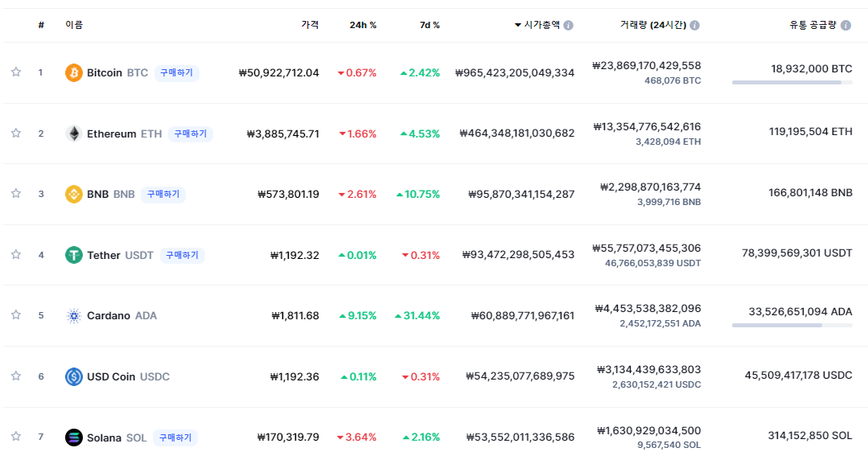Sort table by # rank column
This screenshot has width=868, height=456.
pos(41,25)
